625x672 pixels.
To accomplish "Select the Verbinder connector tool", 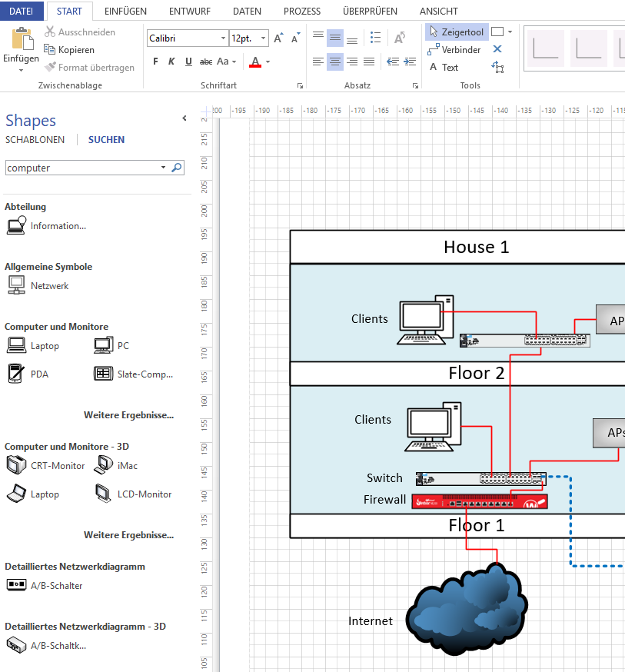I will point(454,50).
